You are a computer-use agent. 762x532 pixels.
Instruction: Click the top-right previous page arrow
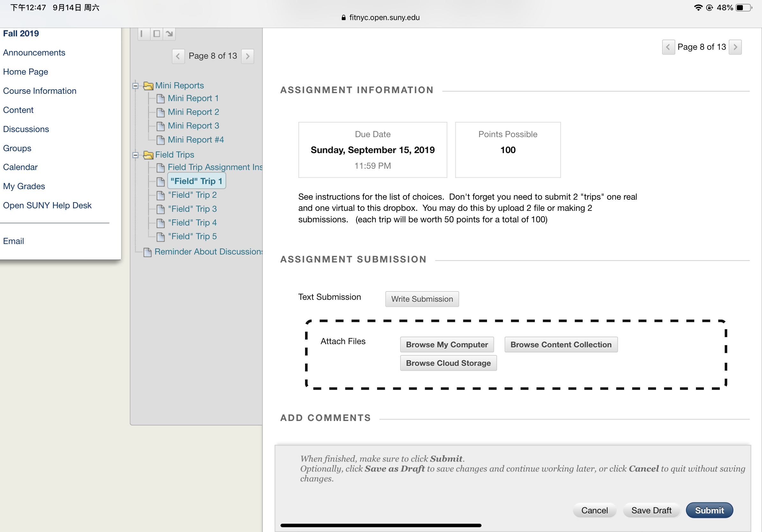(669, 47)
